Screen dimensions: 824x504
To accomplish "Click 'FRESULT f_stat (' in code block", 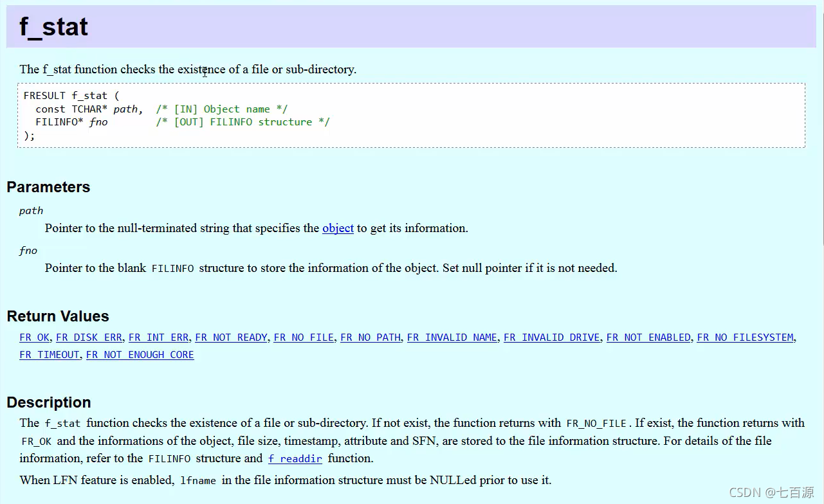I will click(x=71, y=96).
